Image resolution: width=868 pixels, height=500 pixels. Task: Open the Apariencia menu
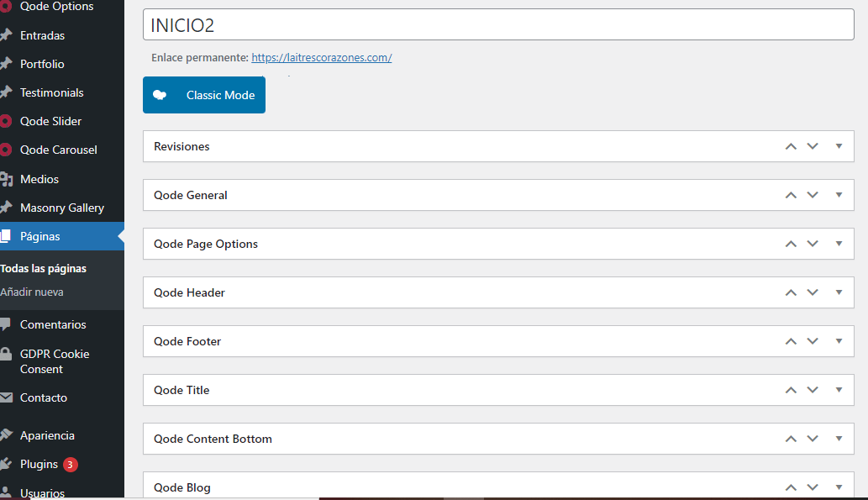(x=47, y=436)
